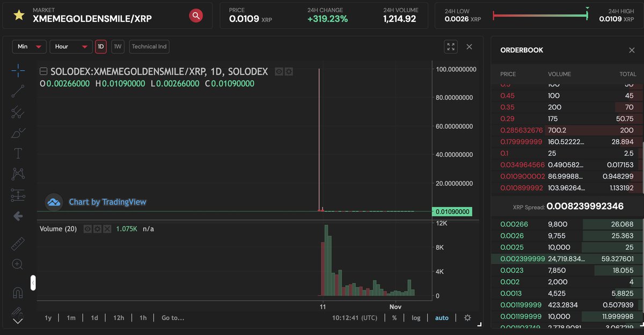Screen dimensions: 644x335
Task: Click the back arrow in drawing toolbar
Action: pos(18,216)
